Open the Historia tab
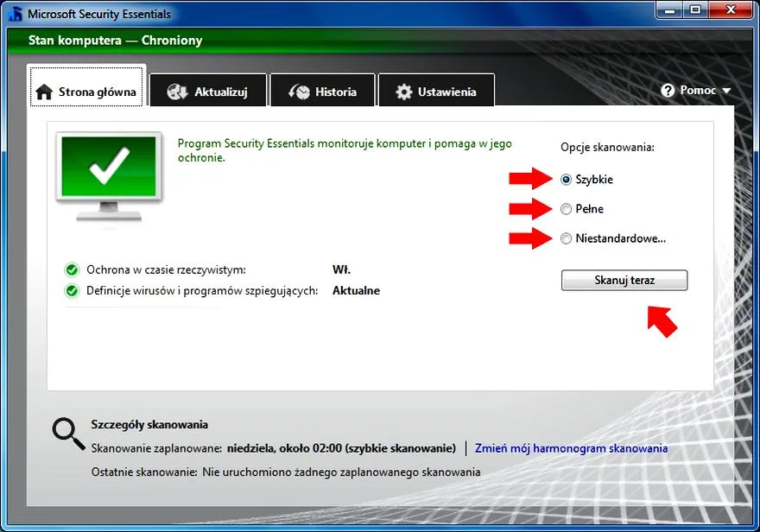760x532 pixels. point(323,90)
